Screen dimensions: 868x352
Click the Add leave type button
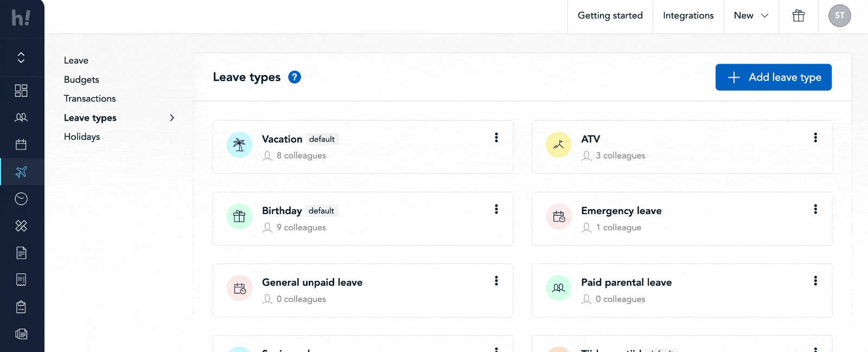pyautogui.click(x=773, y=77)
